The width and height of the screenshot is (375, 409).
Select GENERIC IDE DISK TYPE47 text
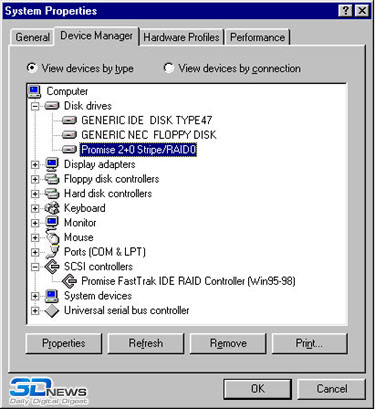pyautogui.click(x=147, y=120)
